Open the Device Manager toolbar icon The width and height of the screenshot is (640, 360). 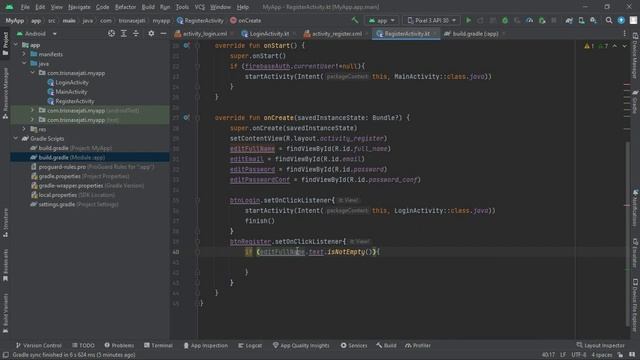(581, 20)
